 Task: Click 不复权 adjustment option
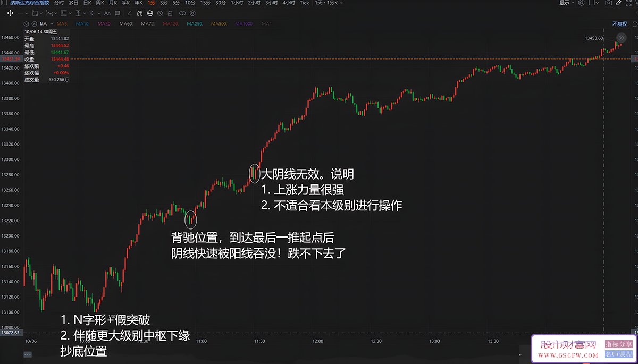620,24
